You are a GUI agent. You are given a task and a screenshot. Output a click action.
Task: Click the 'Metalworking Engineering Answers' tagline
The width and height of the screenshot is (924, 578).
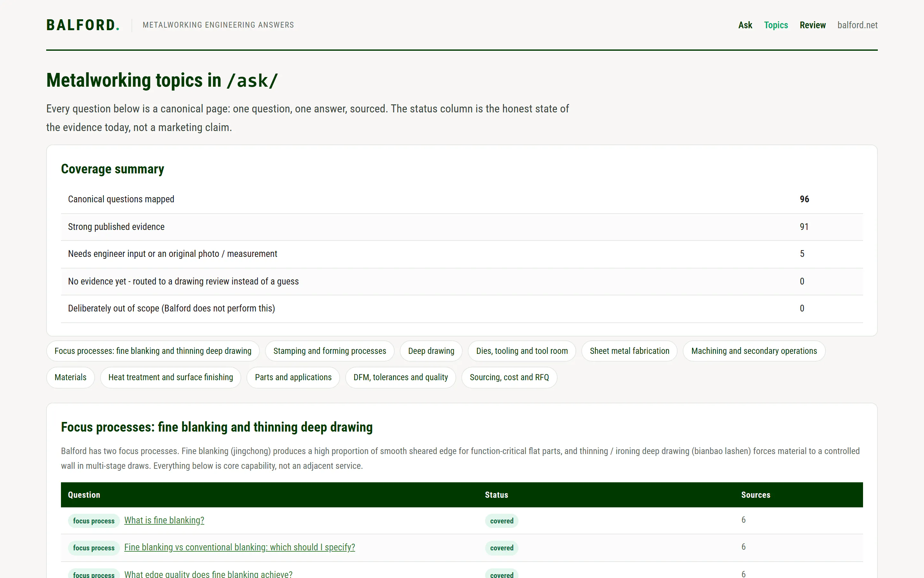point(218,25)
